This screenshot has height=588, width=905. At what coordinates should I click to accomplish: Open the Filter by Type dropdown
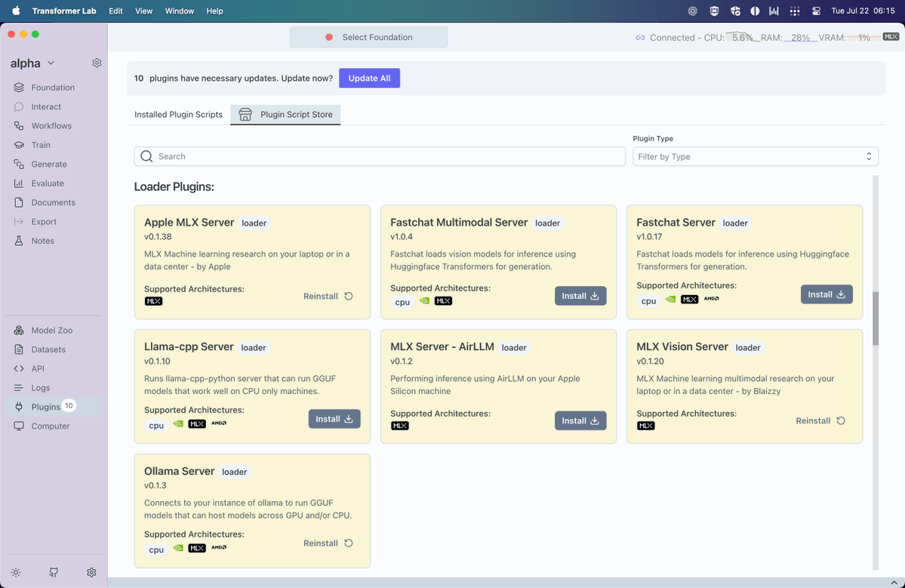pyautogui.click(x=755, y=156)
